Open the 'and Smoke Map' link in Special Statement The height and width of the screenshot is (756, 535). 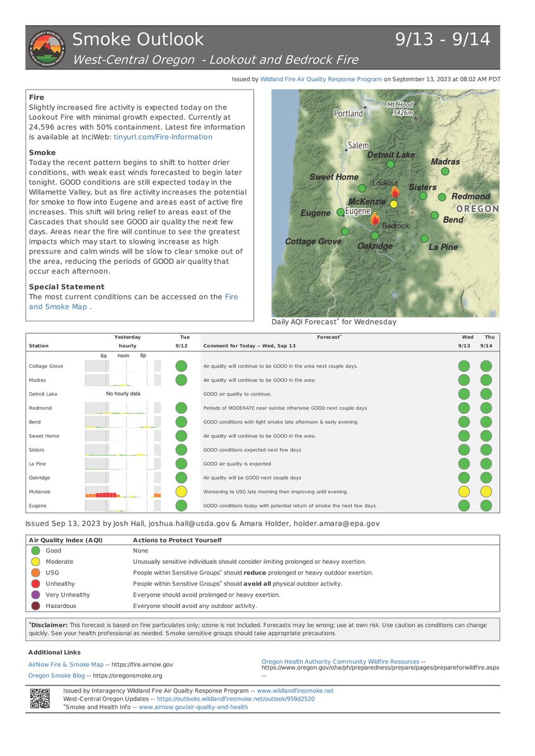click(x=58, y=307)
